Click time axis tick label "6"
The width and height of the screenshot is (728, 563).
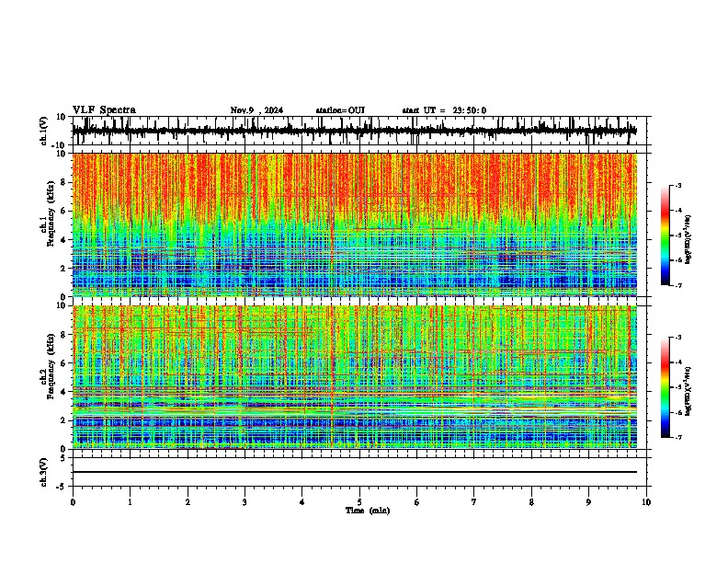coord(417,502)
